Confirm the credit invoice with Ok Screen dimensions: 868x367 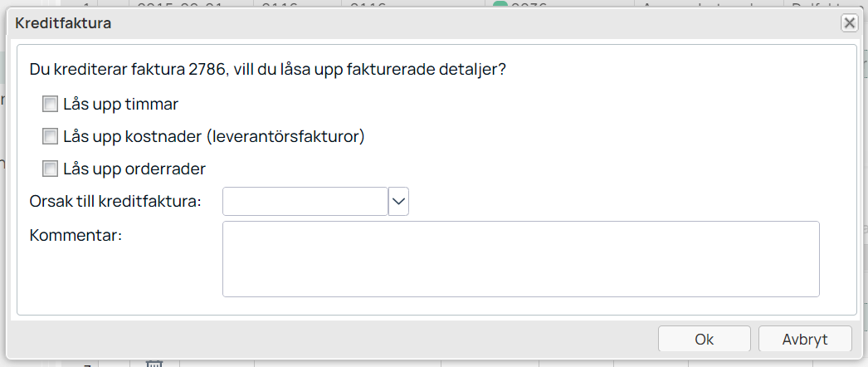[x=704, y=339]
